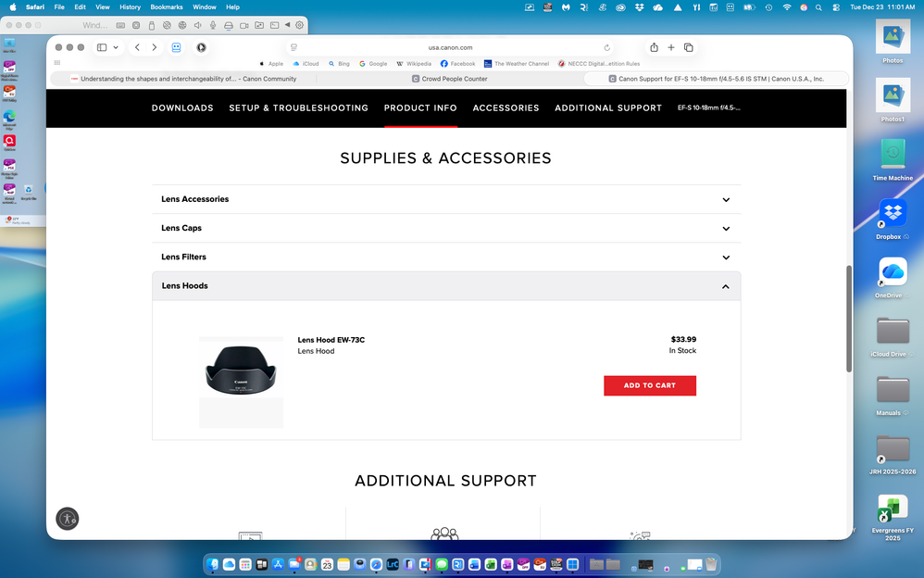
Task: Toggle the Safari sidebar button
Action: 102,47
